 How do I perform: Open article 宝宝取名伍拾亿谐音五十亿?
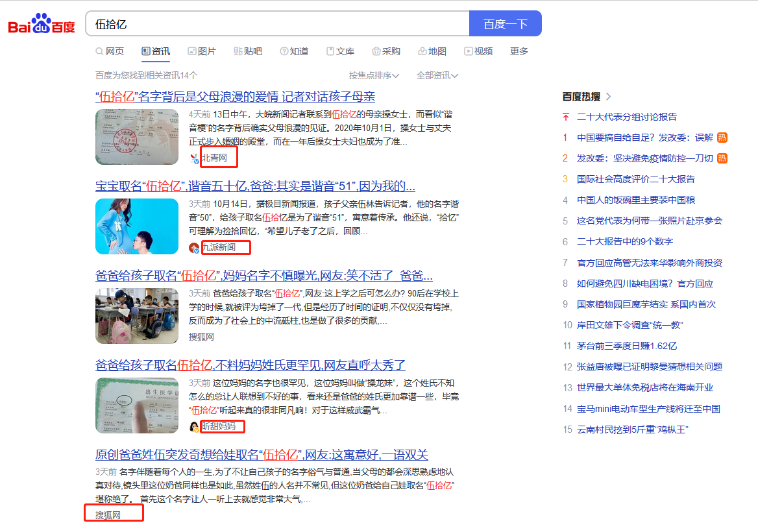coord(255,186)
